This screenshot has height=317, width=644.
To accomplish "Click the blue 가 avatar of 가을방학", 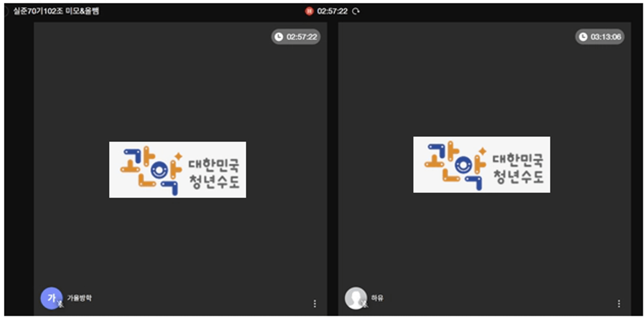I will point(51,298).
